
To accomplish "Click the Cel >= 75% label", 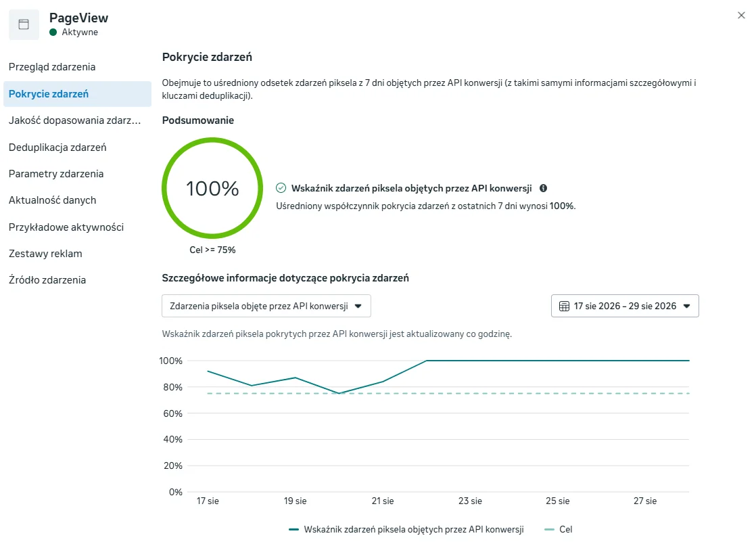I will 212,250.
